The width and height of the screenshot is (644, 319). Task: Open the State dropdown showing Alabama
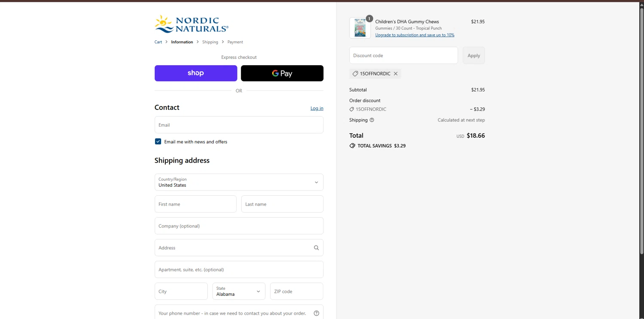[x=239, y=291]
